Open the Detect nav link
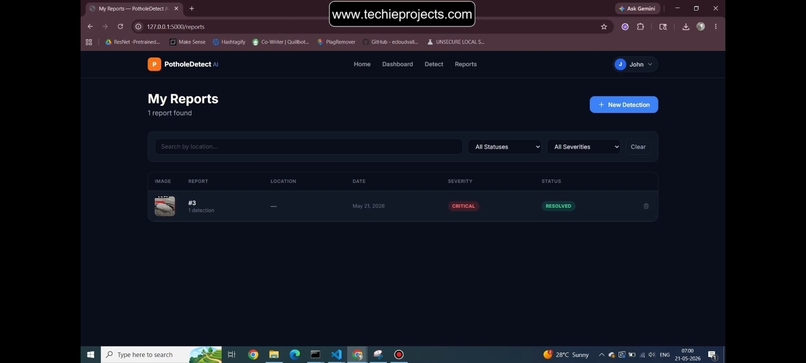Screen dimensions: 806x363 pyautogui.click(x=434, y=64)
